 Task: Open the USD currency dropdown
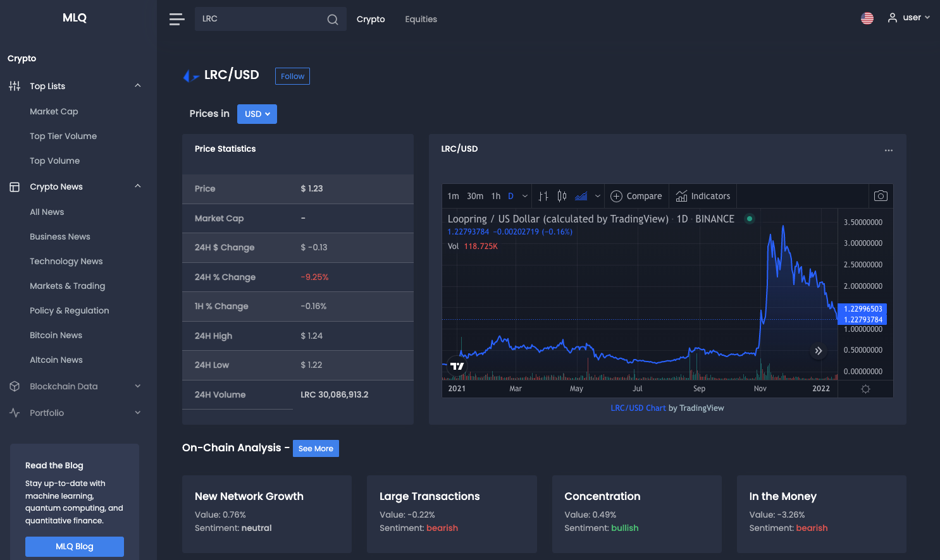point(257,114)
